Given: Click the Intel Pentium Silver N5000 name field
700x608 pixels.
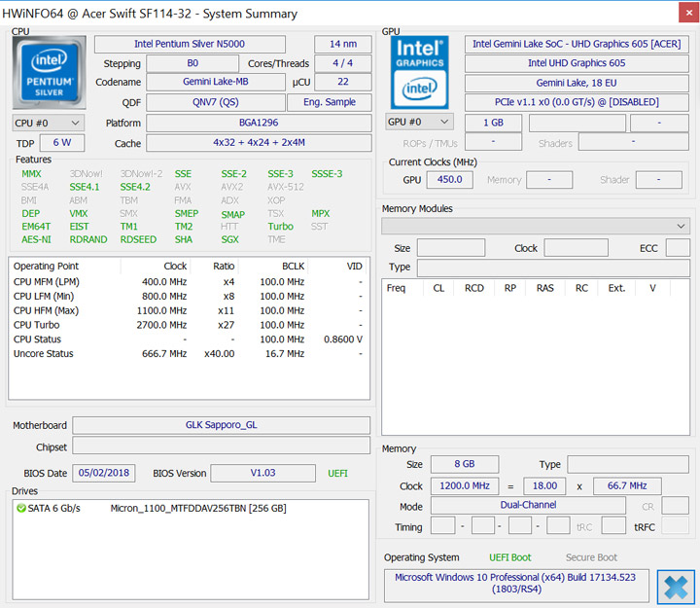Looking at the screenshot, I should tap(190, 45).
